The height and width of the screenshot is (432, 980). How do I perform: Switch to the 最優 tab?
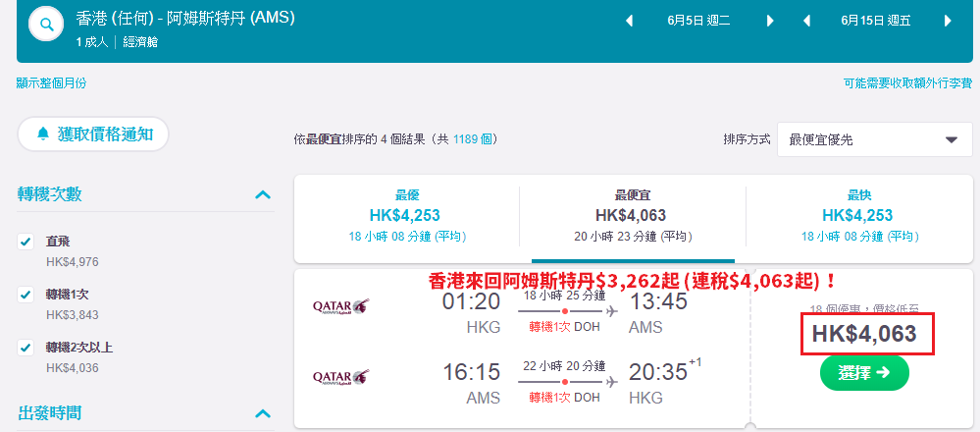407,216
